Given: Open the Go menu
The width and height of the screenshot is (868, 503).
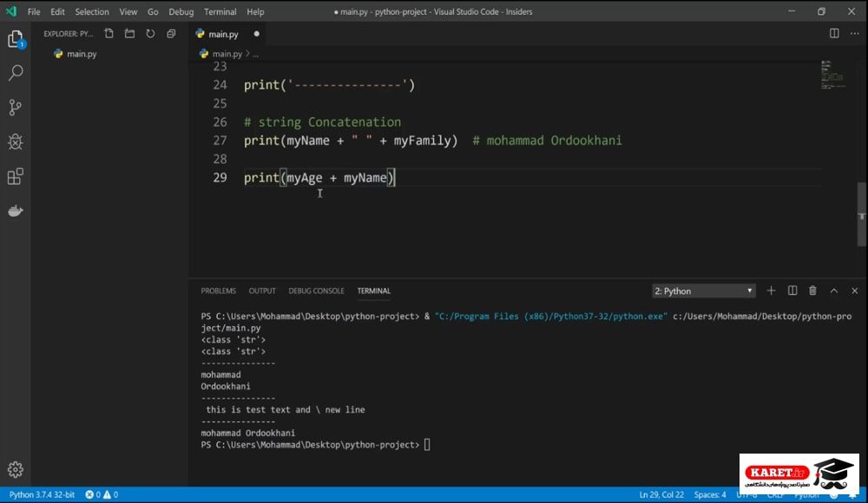Looking at the screenshot, I should point(153,11).
